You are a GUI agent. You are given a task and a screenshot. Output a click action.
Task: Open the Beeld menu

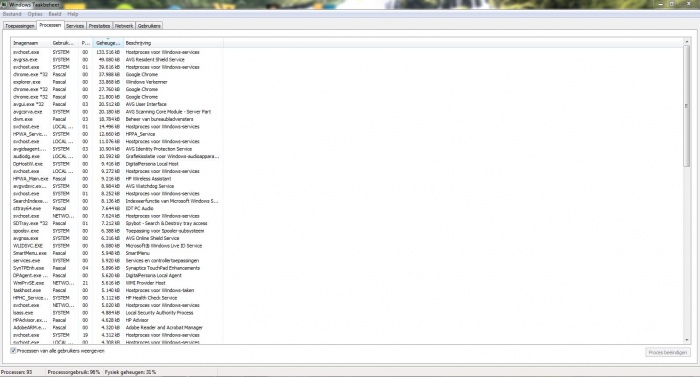pos(55,14)
